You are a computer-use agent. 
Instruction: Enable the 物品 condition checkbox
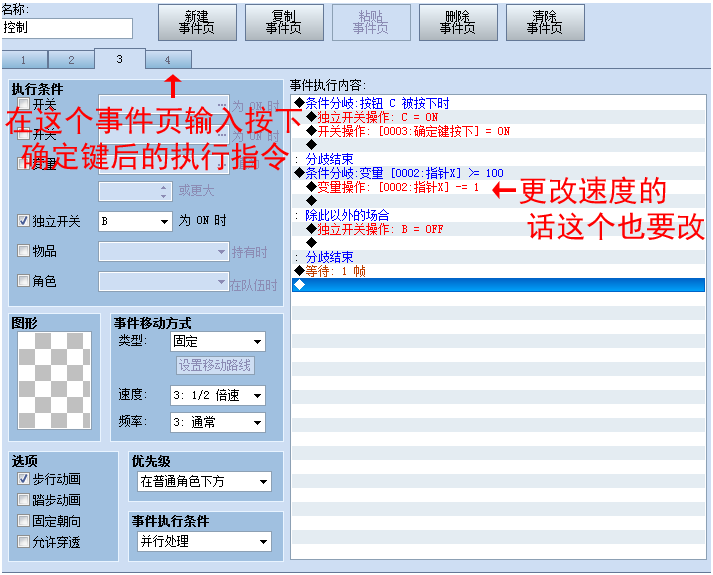pyautogui.click(x=24, y=250)
